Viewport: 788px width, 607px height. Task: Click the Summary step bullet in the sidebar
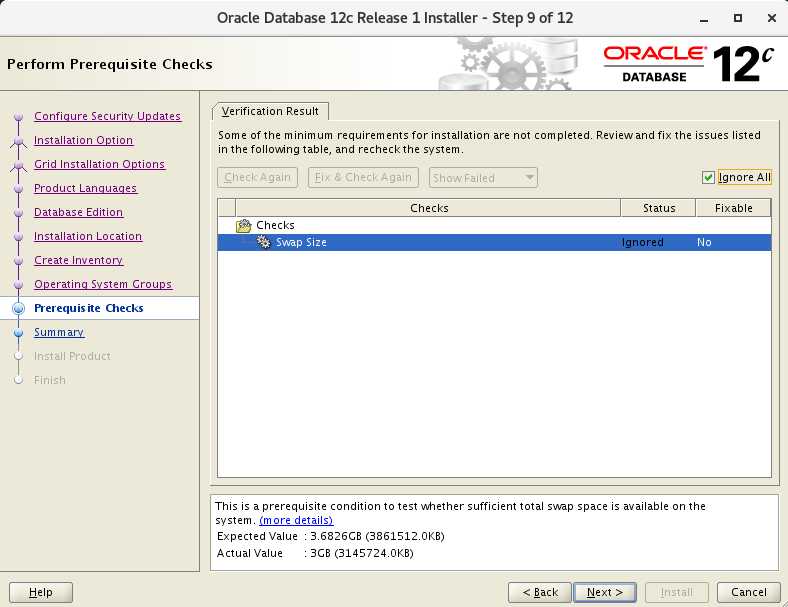[19, 333]
